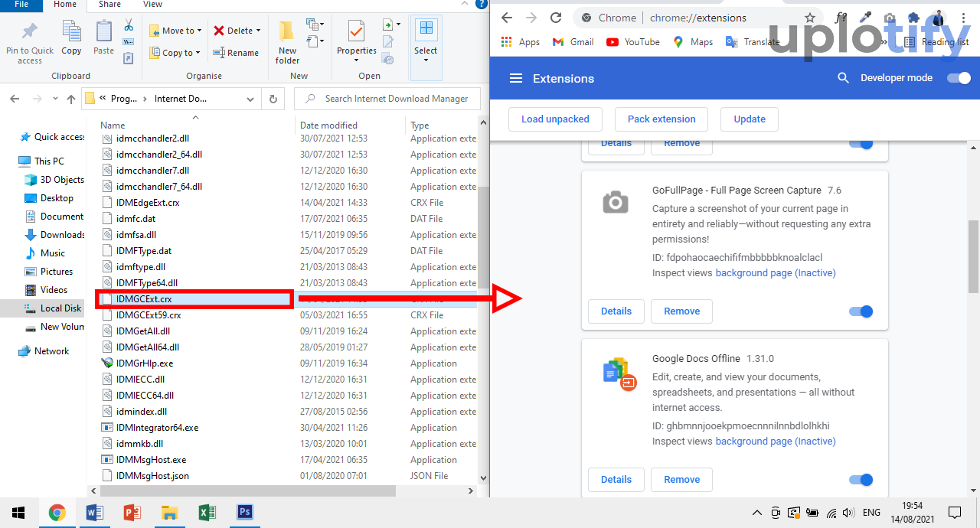This screenshot has width=980, height=528.
Task: Search extensions with magnifier icon
Action: [844, 78]
